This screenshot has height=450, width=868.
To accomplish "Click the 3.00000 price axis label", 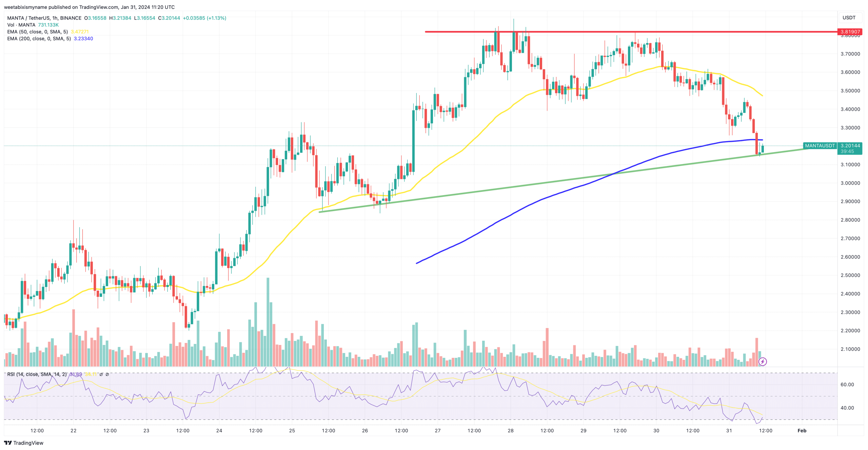I will coord(850,183).
